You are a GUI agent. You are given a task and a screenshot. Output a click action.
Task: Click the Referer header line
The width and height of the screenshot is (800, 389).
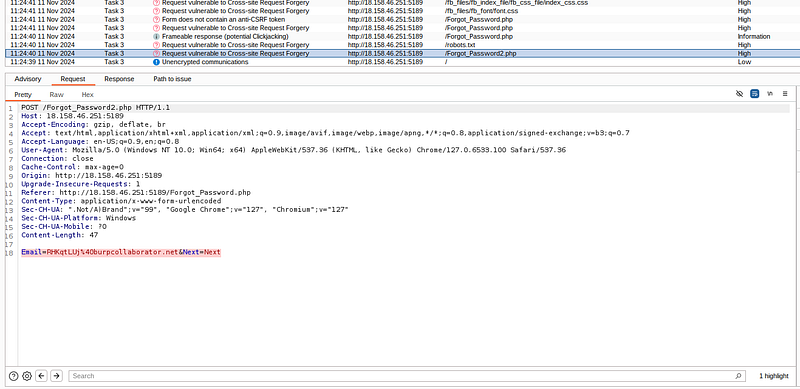tap(136, 192)
